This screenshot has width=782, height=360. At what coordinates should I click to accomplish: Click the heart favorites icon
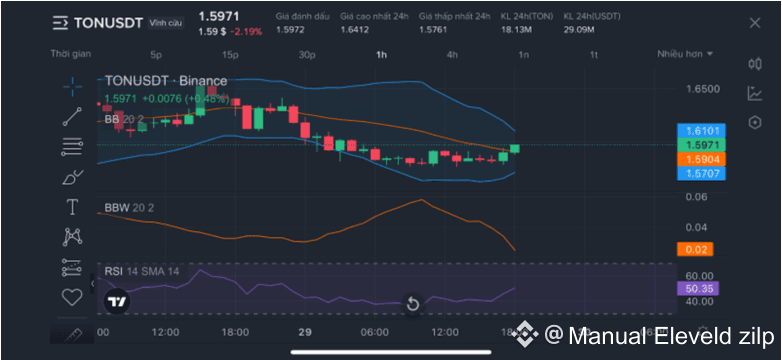click(72, 298)
